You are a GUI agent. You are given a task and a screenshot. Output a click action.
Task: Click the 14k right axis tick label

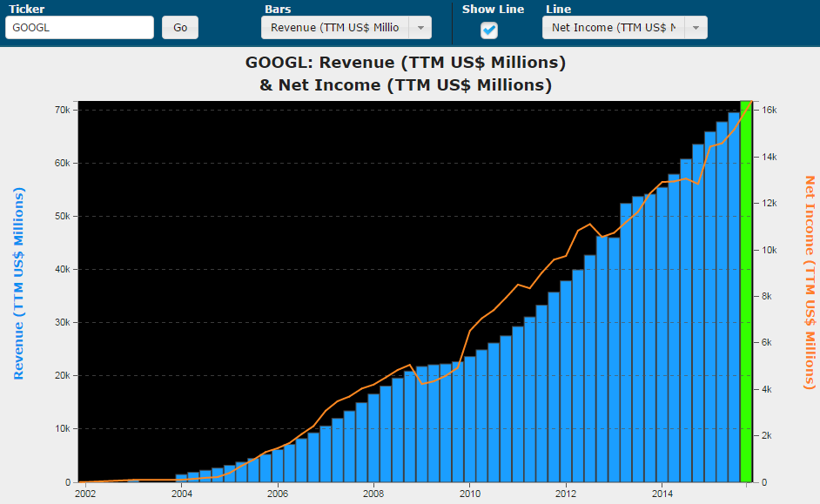pos(770,157)
